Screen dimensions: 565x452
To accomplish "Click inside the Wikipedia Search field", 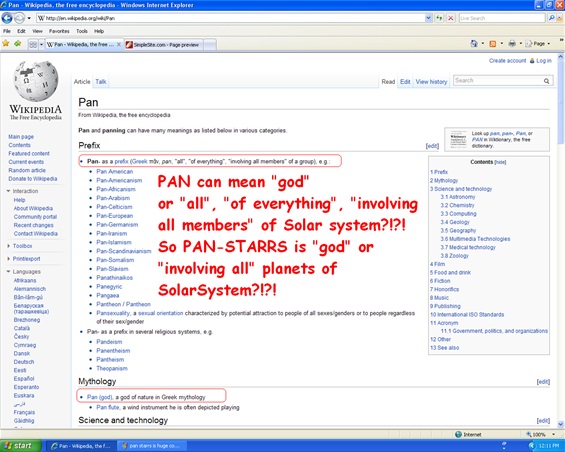I will [497, 80].
